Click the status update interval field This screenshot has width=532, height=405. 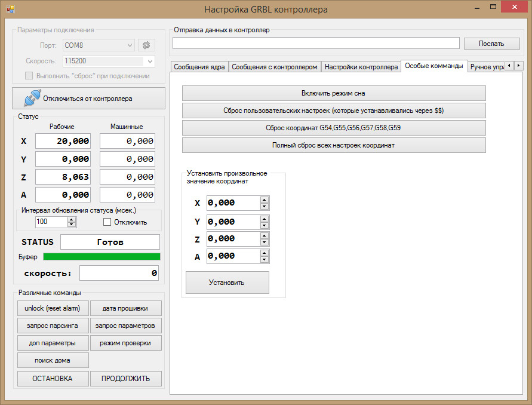point(52,222)
